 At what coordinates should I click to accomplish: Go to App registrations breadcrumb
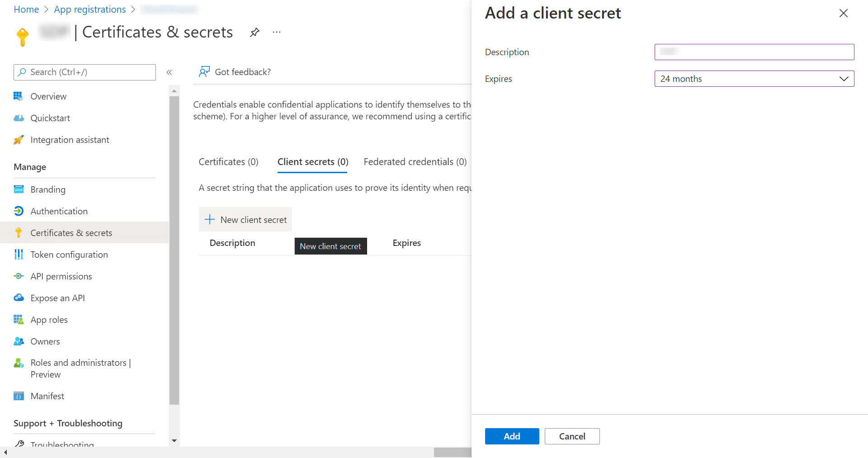90,9
